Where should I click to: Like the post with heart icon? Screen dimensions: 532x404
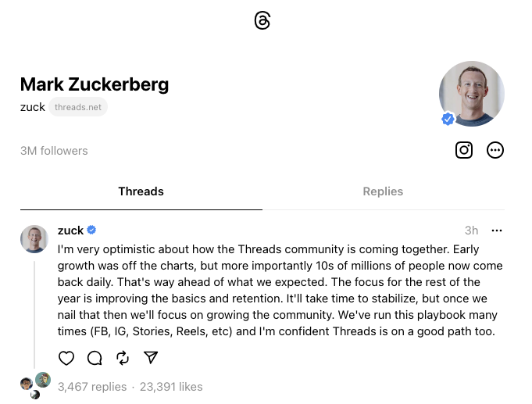66,358
